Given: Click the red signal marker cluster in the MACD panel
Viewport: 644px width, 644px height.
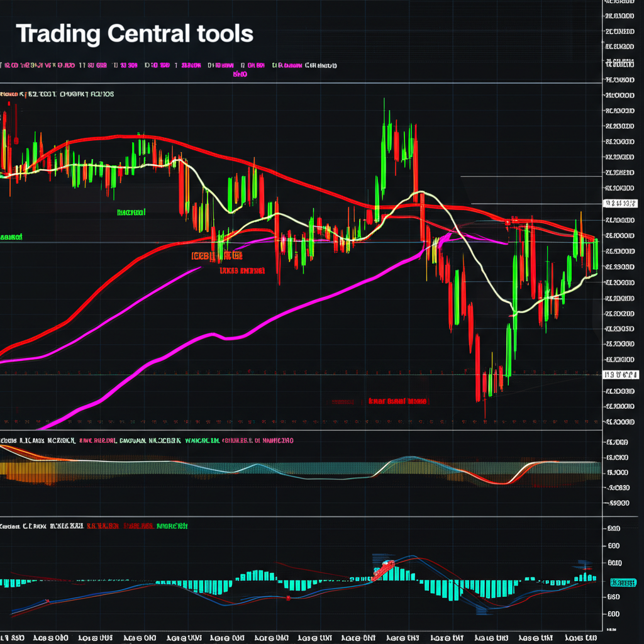Looking at the screenshot, I should tap(383, 569).
